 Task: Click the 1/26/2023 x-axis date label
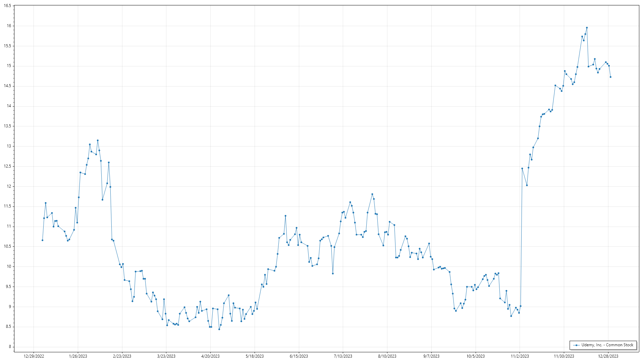[78, 356]
